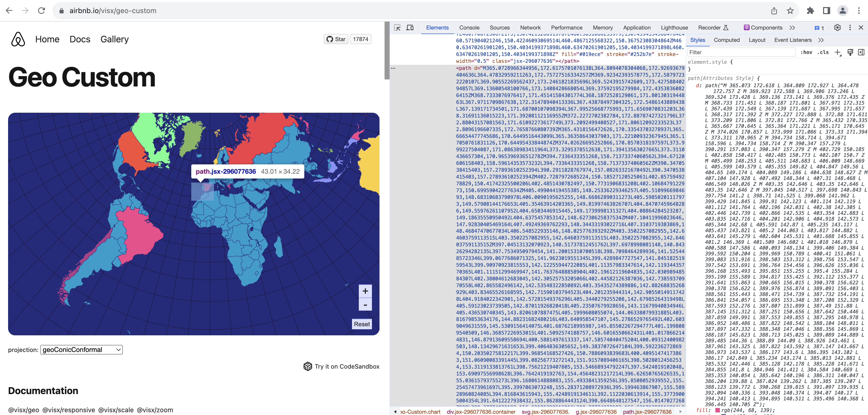Toggle element classes with .cls
868x415 pixels.
coord(823,52)
